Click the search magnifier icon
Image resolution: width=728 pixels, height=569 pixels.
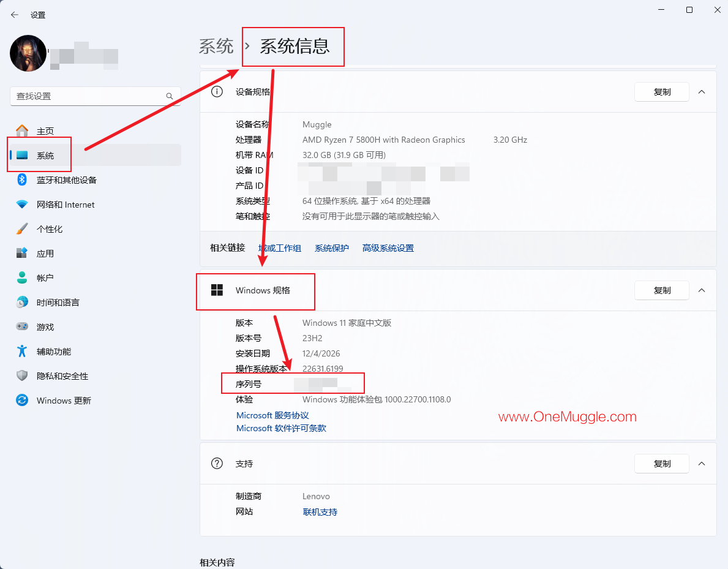tap(170, 96)
